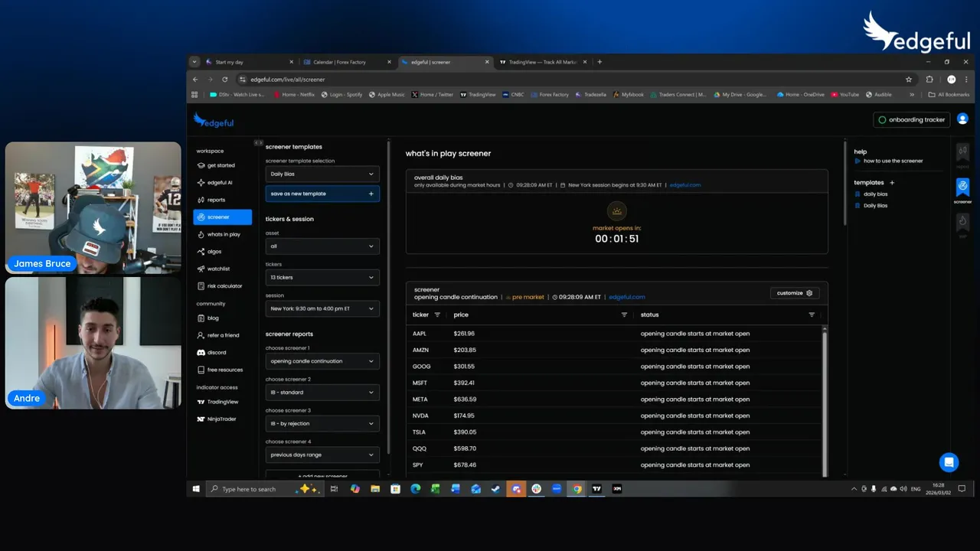Expand the New York session dropdown
The width and height of the screenshot is (980, 551).
pyautogui.click(x=322, y=309)
